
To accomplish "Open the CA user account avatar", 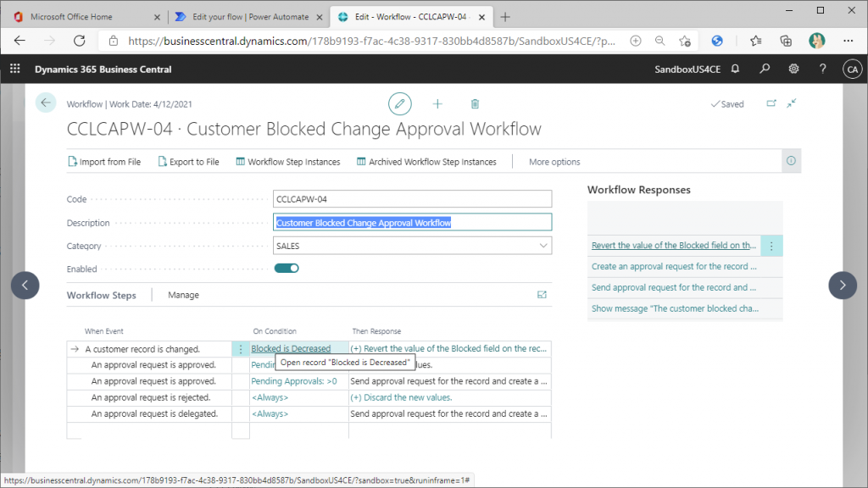I will coord(852,69).
